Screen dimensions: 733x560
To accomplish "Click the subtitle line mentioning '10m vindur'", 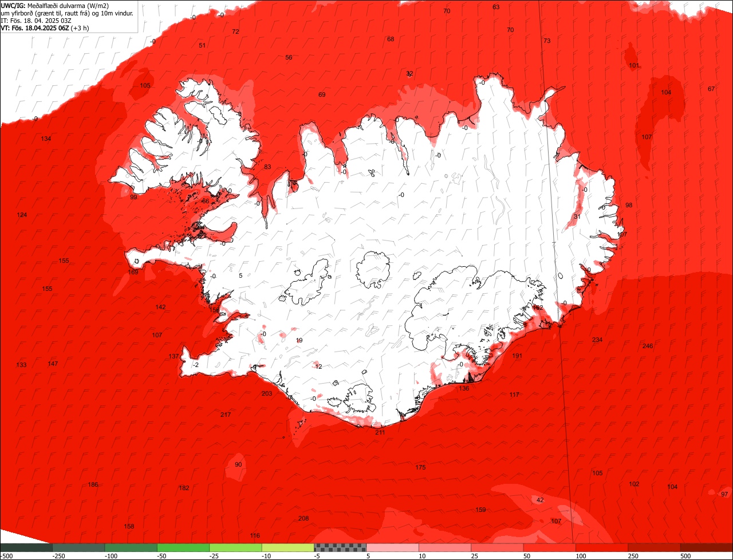I will 67,13.
